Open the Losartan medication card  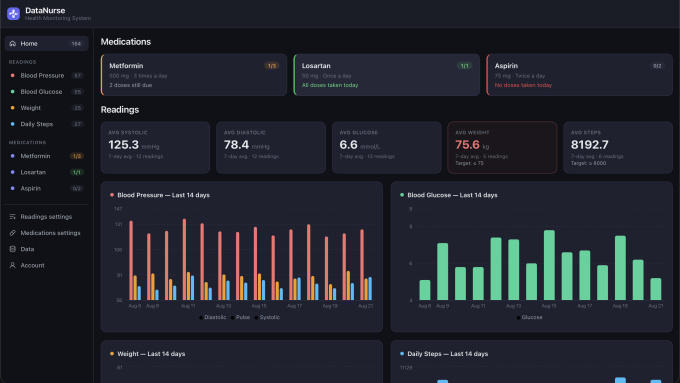coord(387,75)
